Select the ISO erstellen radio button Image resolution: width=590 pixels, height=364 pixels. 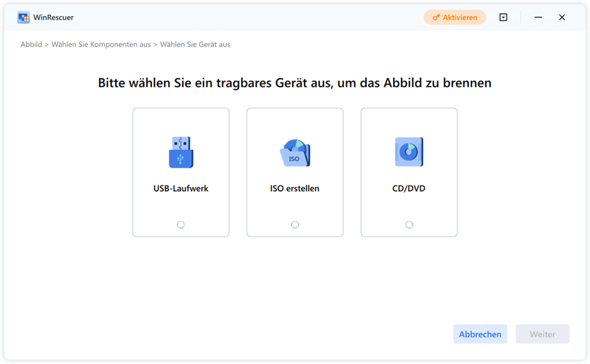tap(295, 225)
